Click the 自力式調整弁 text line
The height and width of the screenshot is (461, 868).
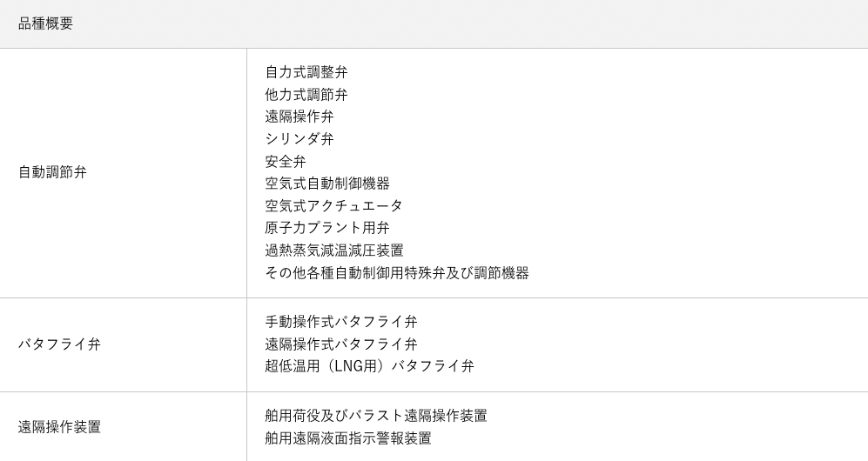(x=306, y=72)
